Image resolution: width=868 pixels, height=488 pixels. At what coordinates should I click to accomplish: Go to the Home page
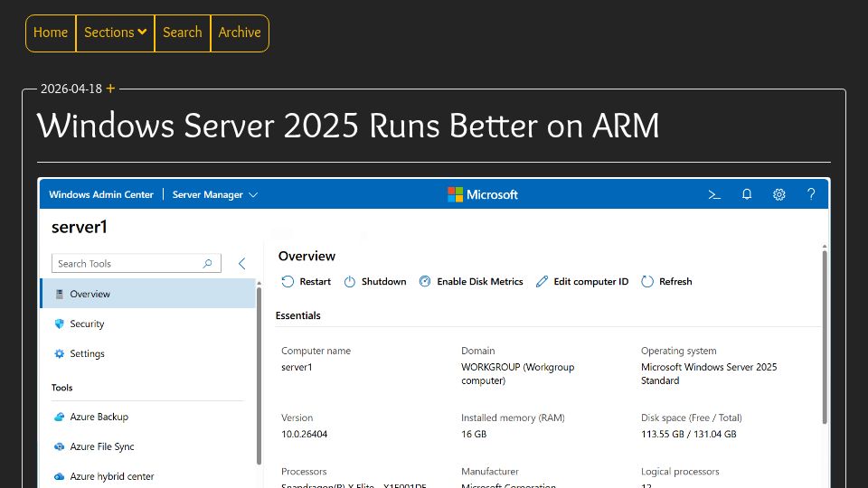pyautogui.click(x=51, y=33)
